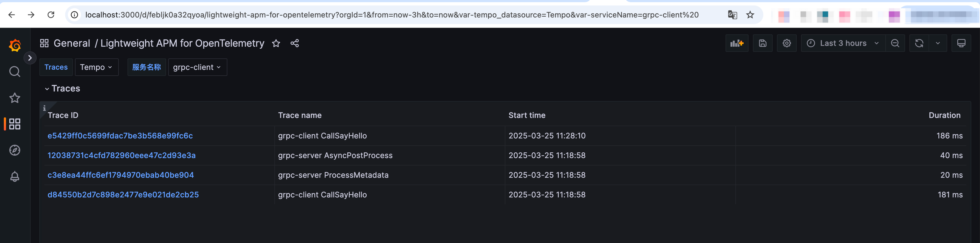The height and width of the screenshot is (243, 980).
Task: Open dashboard settings gear
Action: point(787,43)
